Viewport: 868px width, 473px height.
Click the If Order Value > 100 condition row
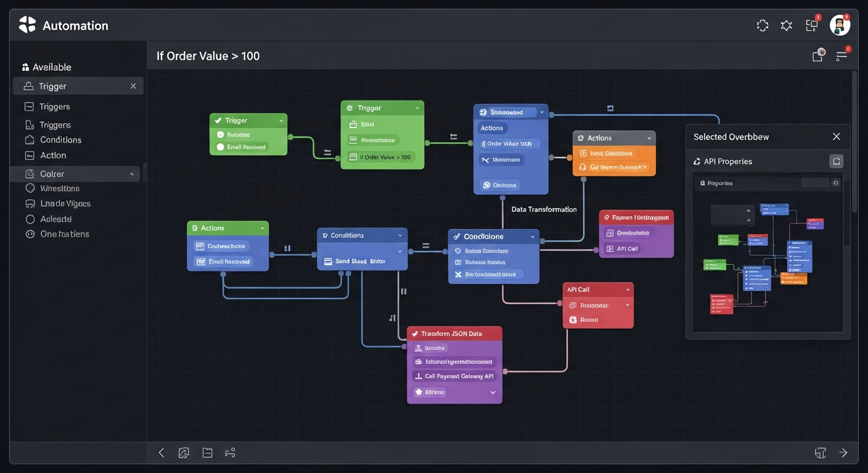[x=380, y=157]
